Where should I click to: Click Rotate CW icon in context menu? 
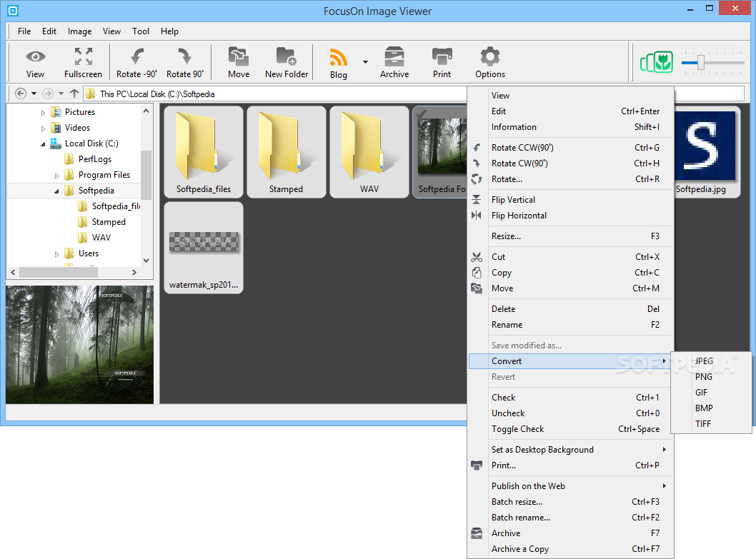(477, 163)
